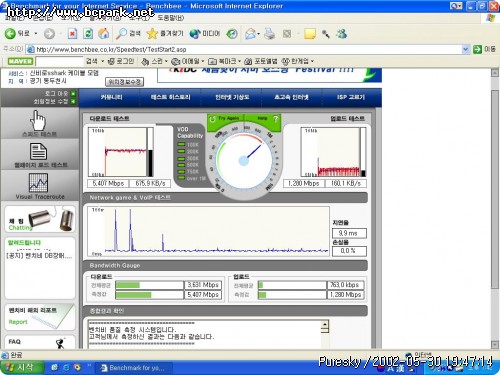Click the Windows Start button
Viewport: 500px width, 375px height.
[x=22, y=367]
